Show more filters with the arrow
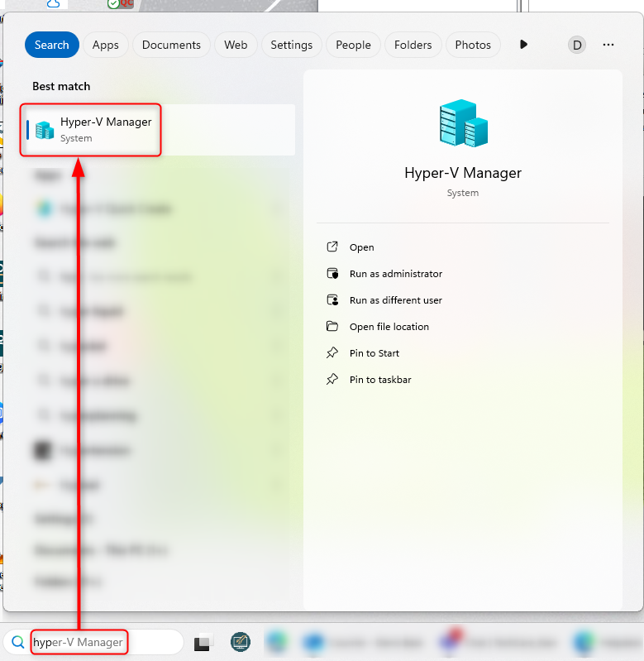The height and width of the screenshot is (661, 644). coord(523,45)
